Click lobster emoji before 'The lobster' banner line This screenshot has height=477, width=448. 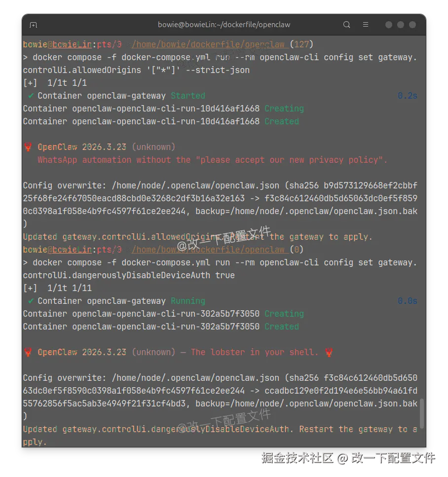click(28, 352)
